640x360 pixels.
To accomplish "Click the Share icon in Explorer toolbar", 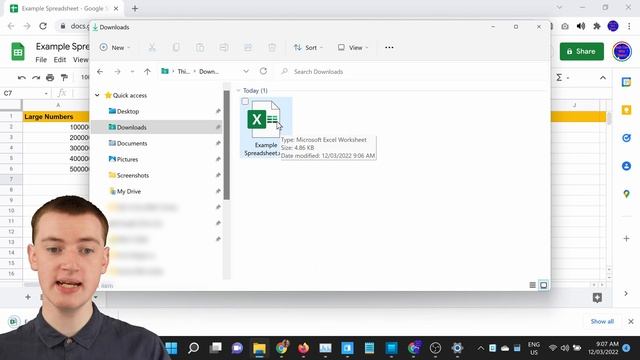I will click(248, 47).
